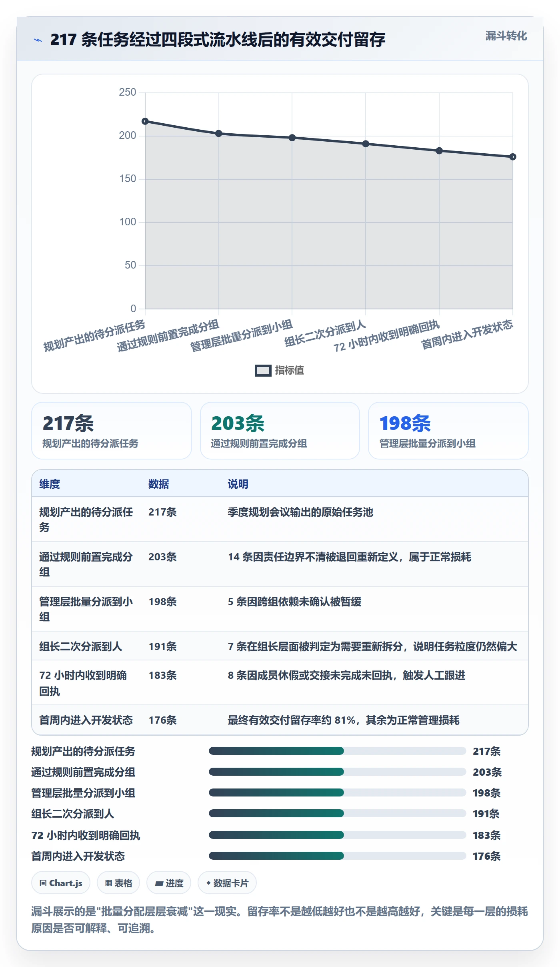Image resolution: width=560 pixels, height=967 pixels.
Task: Click the chart point at 通过规则前置完成分组
Action: pyautogui.click(x=219, y=133)
